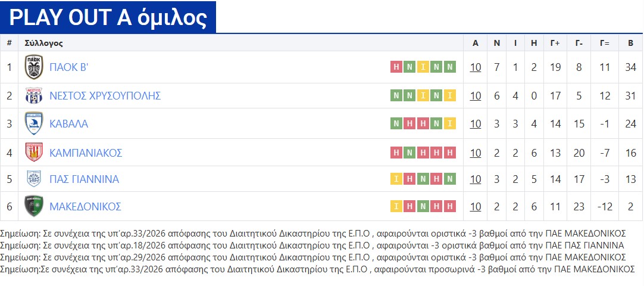Viewport: 644px width, 286px height.
Task: Click the ΠΑΣ ΓΙΑΝΝΙΝΑ team emblem
Action: click(x=34, y=179)
